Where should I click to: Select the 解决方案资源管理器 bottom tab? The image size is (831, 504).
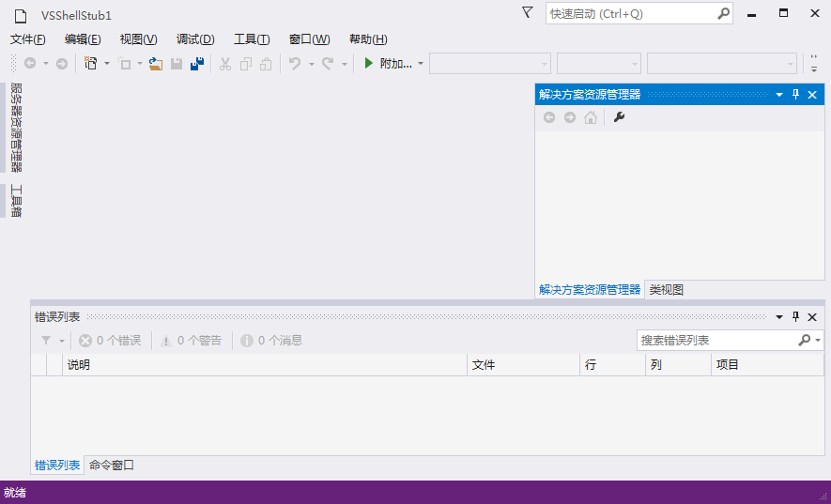click(x=590, y=290)
